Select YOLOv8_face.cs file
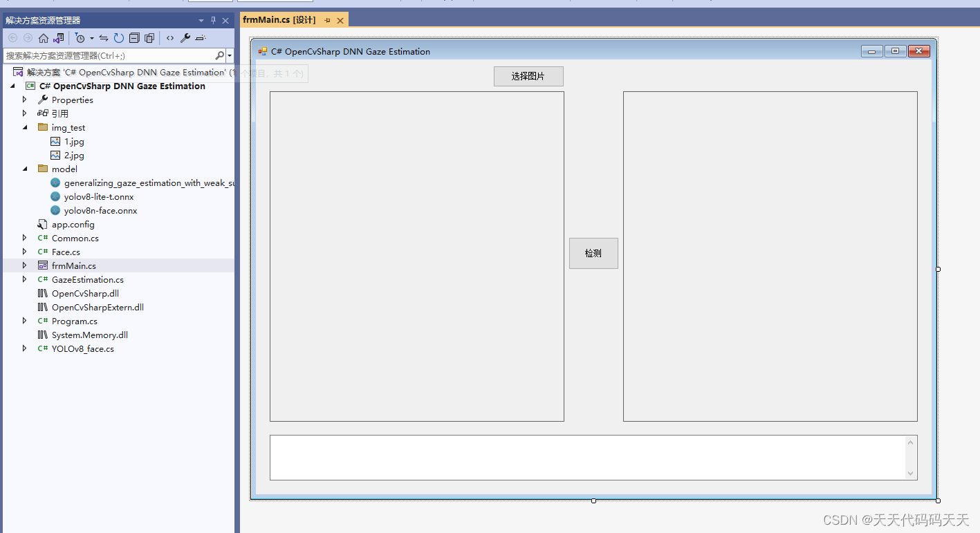Viewport: 980px width, 533px height. [83, 348]
